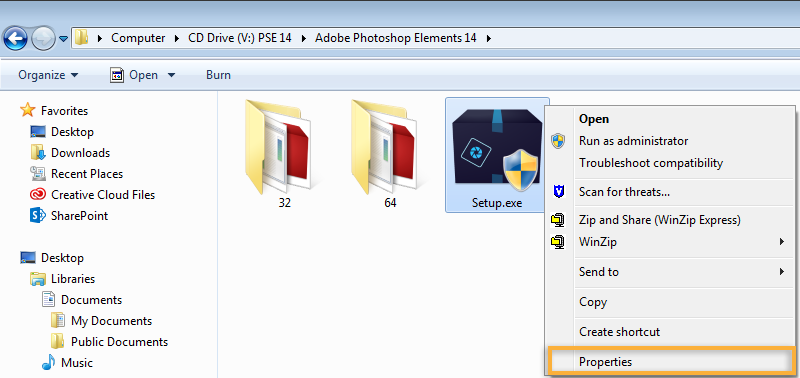Choose Run as administrator
800x378 pixels.
click(x=670, y=141)
